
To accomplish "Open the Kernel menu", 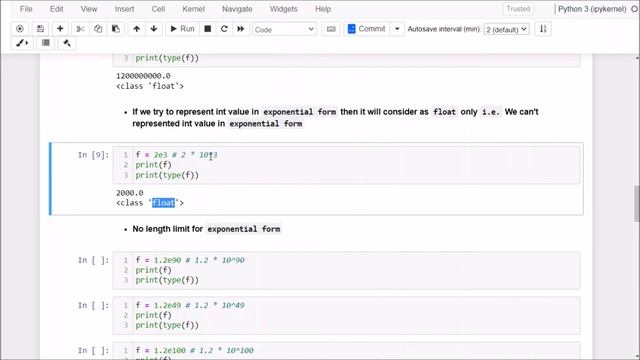I will pos(193,9).
